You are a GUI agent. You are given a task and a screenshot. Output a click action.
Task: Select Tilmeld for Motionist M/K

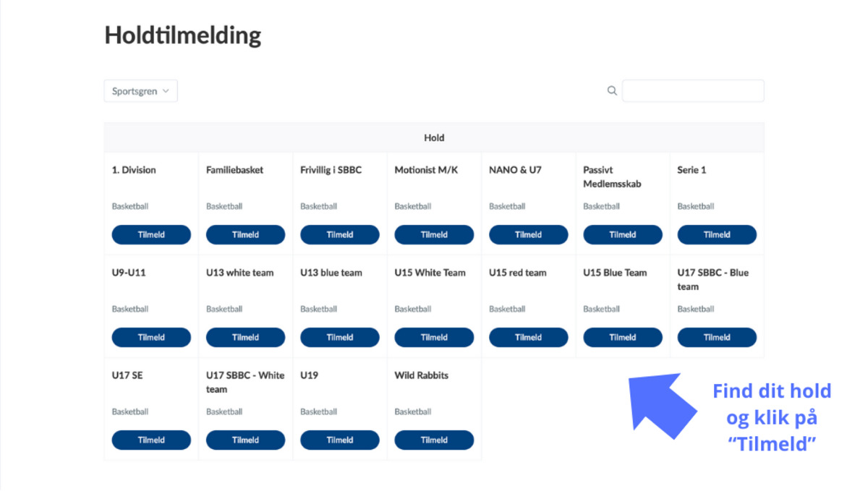click(434, 234)
